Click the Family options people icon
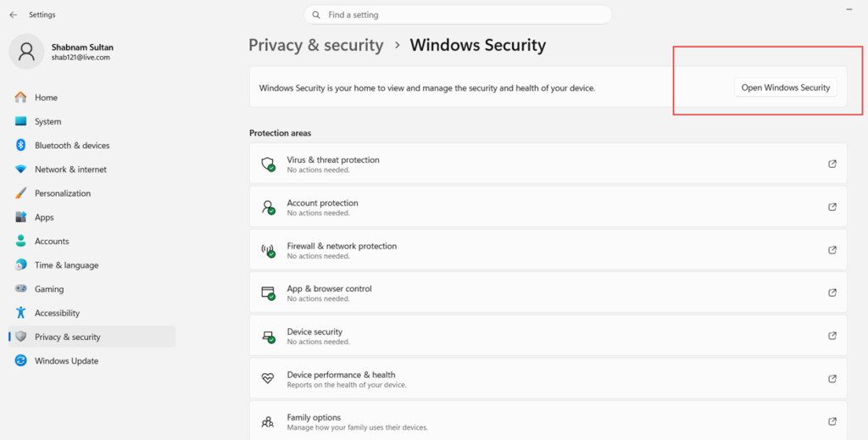 267,421
